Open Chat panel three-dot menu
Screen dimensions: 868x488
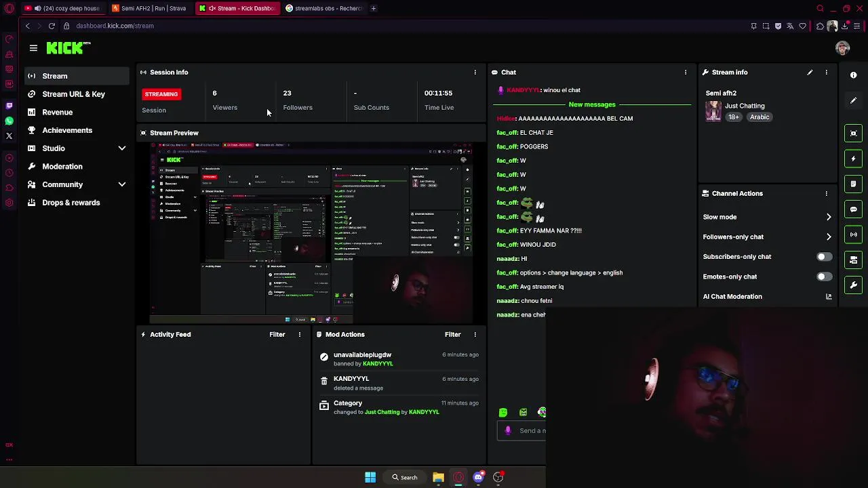click(x=686, y=72)
